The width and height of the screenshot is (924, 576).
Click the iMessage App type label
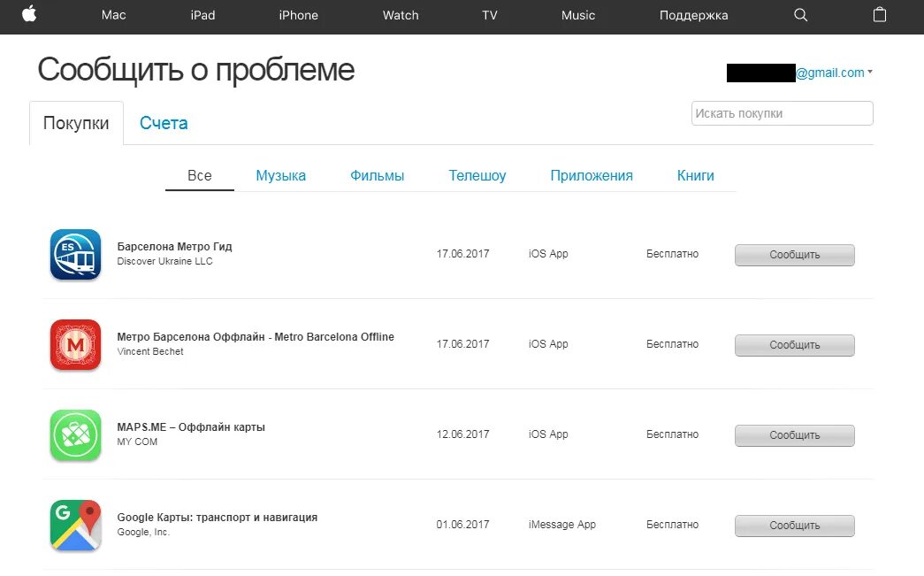coord(562,525)
